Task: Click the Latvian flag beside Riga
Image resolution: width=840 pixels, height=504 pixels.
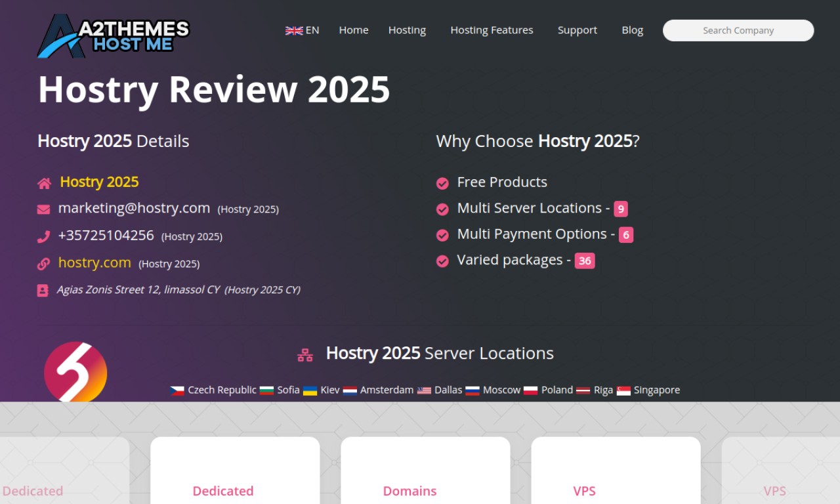Action: [583, 390]
